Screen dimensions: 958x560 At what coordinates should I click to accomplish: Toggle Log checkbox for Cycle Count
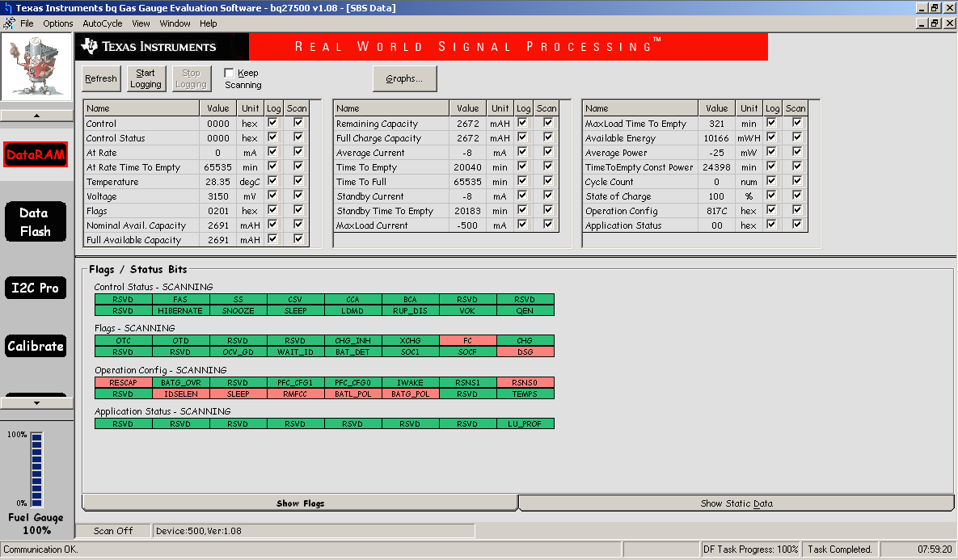click(771, 181)
